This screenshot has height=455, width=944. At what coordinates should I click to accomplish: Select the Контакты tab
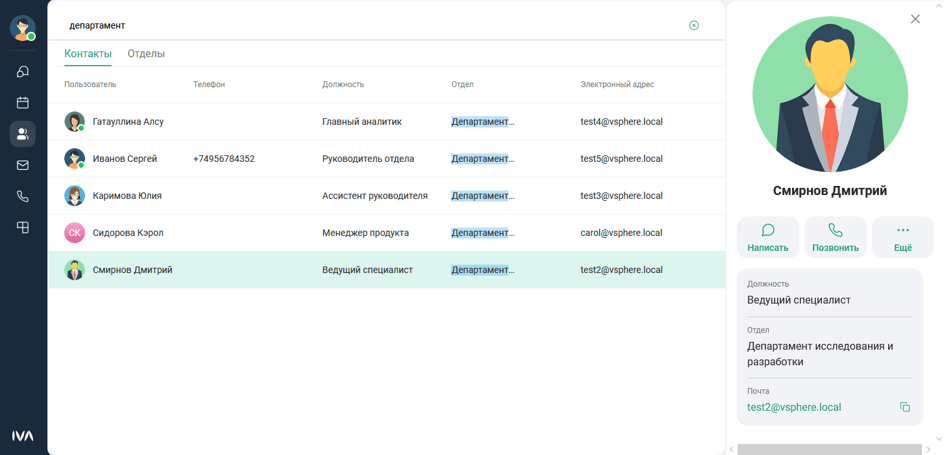coord(88,54)
